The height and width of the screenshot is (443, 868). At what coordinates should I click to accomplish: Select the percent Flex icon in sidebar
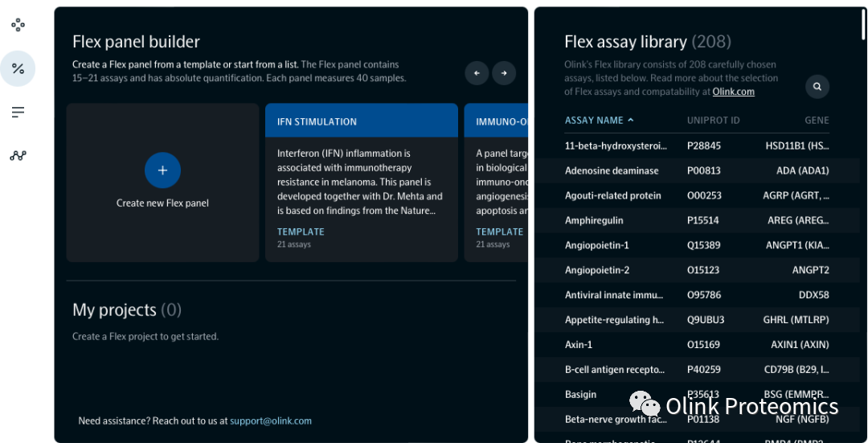coord(18,68)
